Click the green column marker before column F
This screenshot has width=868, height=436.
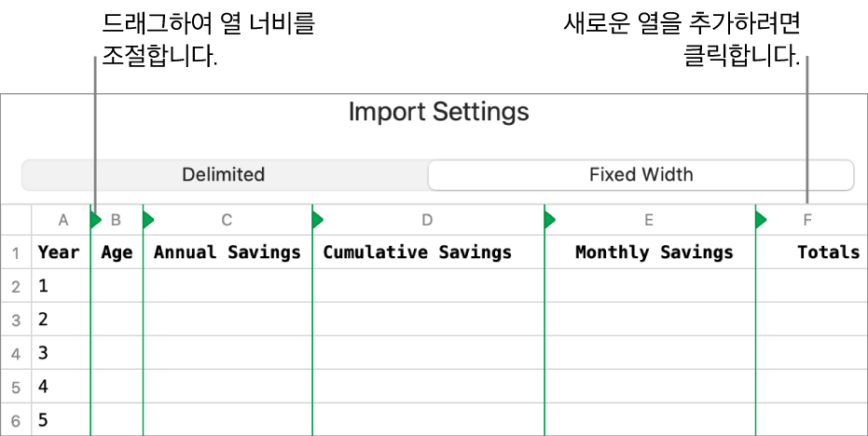(x=761, y=221)
